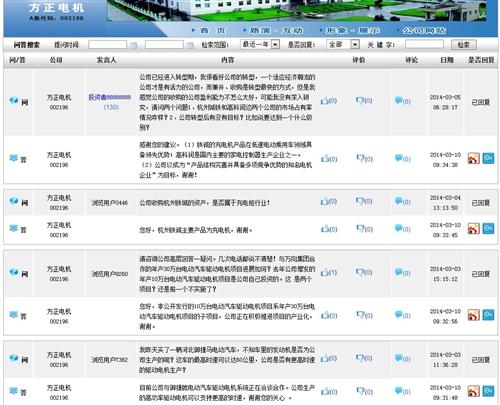Open the first 提问时间 calendar picker icon
The height and width of the screenshot is (405, 500).
pos(133,45)
